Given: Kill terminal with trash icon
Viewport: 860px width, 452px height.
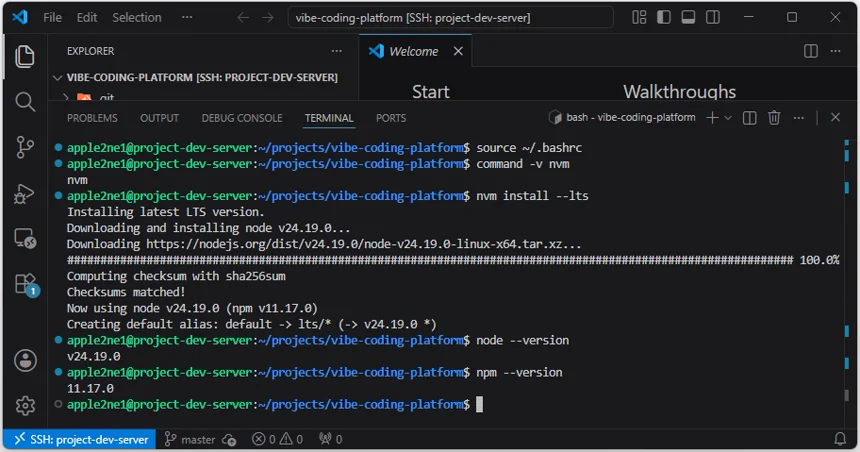Looking at the screenshot, I should click(x=774, y=117).
